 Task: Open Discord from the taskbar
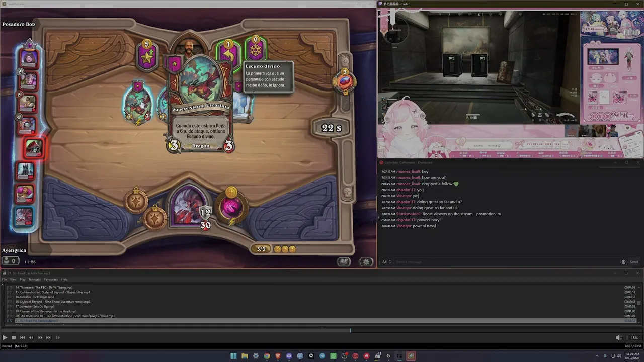pos(289,356)
